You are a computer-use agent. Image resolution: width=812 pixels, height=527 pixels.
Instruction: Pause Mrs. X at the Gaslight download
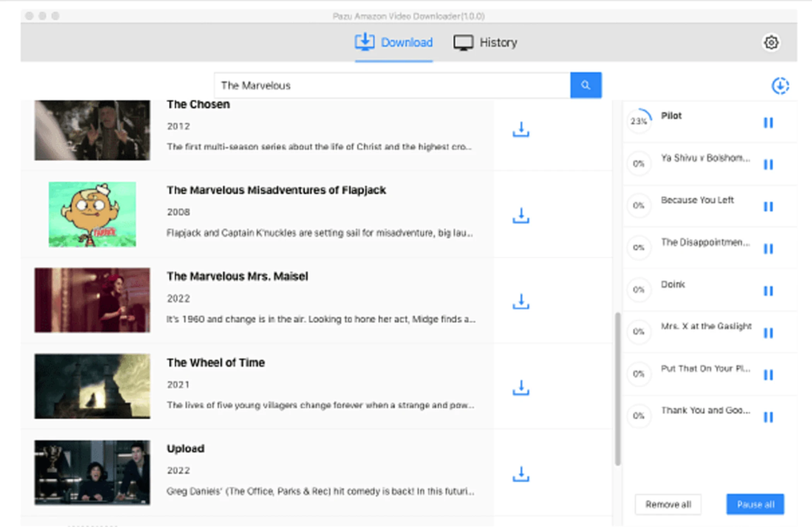click(x=768, y=333)
